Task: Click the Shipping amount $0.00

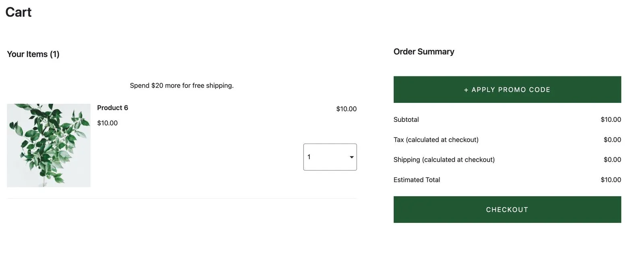Action: [x=612, y=160]
